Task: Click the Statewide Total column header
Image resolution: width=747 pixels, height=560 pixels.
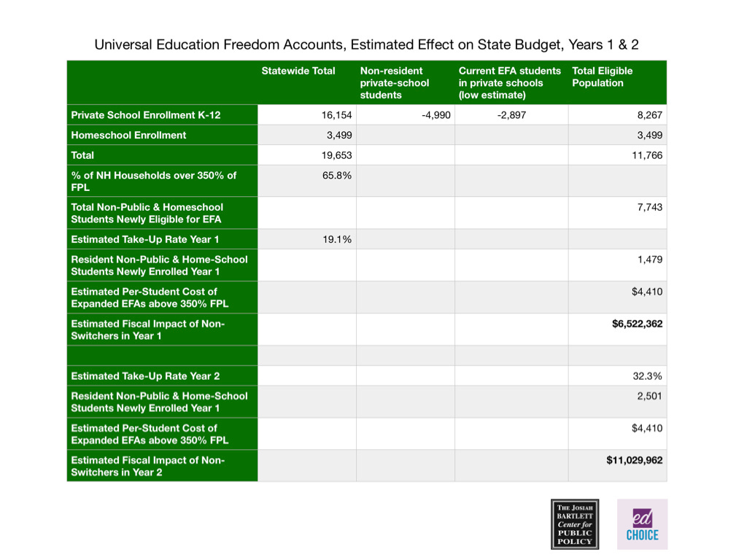Action: coord(298,71)
